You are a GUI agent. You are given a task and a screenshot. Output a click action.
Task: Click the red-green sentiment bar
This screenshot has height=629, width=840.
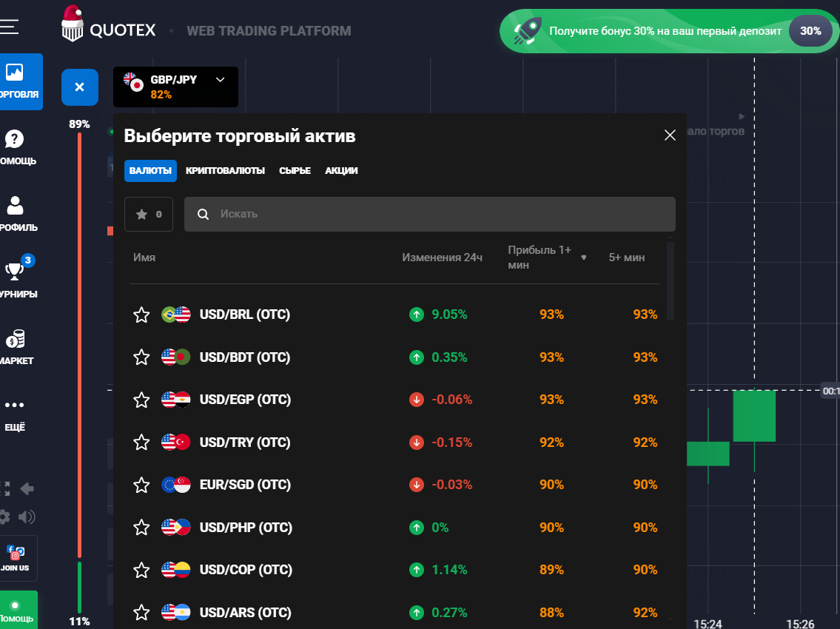click(79, 372)
